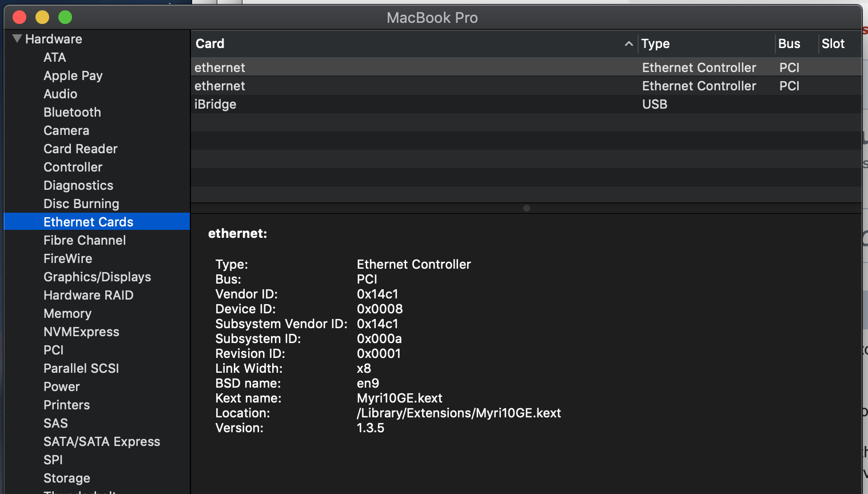The width and height of the screenshot is (868, 494).
Task: Click Version value 1.3.5
Action: 371,428
